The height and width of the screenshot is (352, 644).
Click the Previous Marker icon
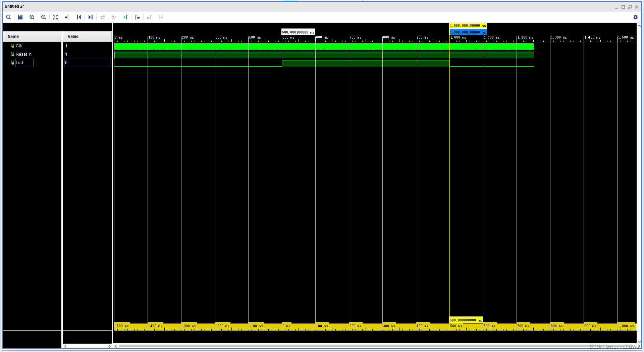pyautogui.click(x=138, y=17)
